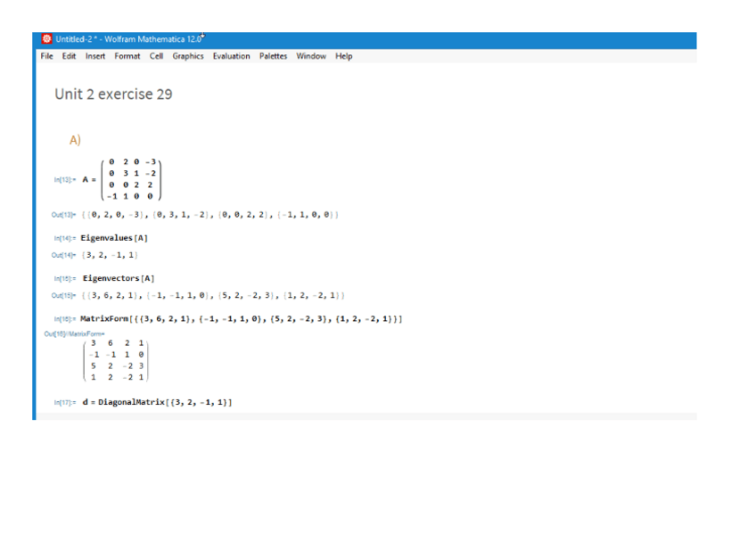The width and height of the screenshot is (756, 534).
Task: Open the Insert menu
Action: [95, 56]
